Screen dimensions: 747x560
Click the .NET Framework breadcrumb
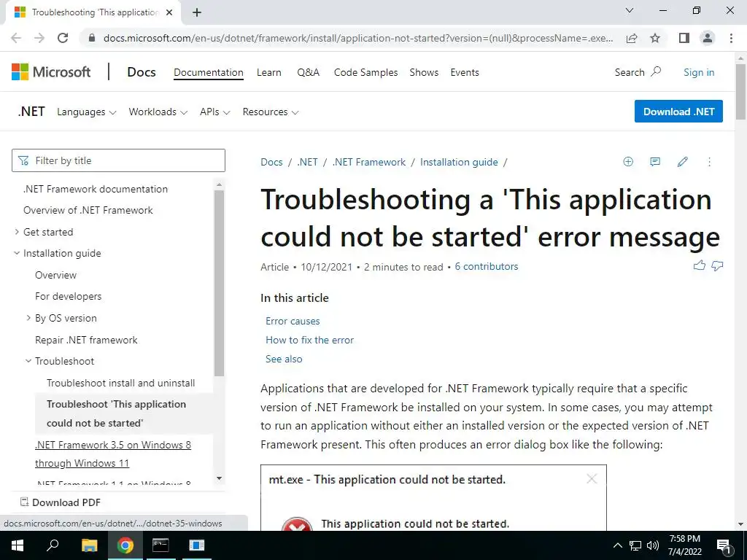[x=369, y=162]
